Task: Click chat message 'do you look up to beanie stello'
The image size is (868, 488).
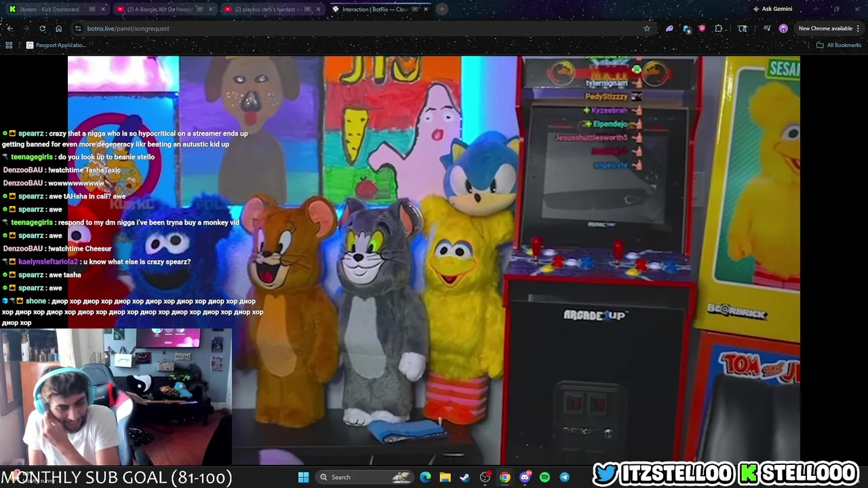Action: [x=106, y=157]
